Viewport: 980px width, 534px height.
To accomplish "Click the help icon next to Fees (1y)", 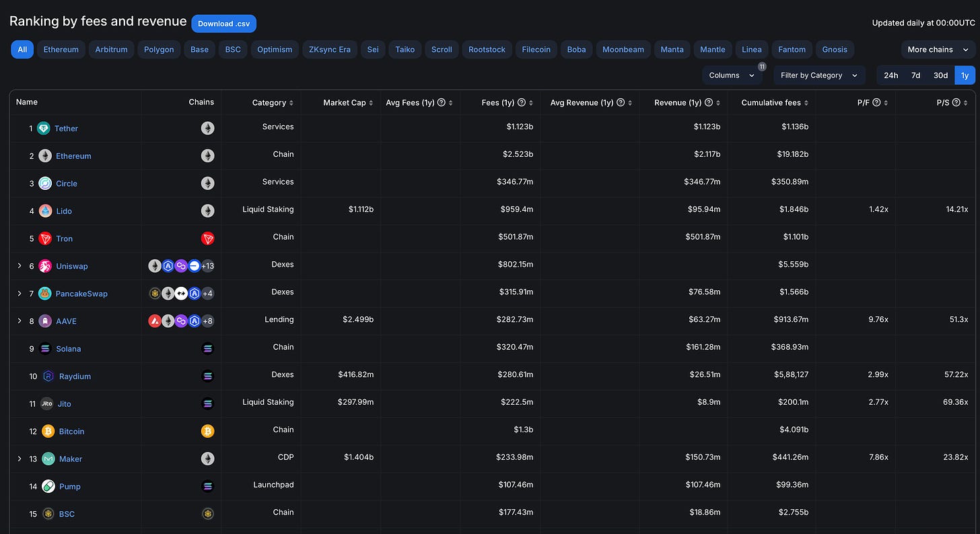I will (521, 103).
